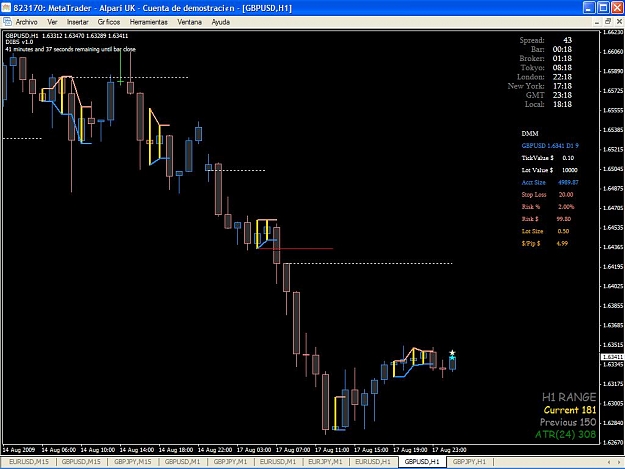Click the bar close countdown text
The height and width of the screenshot is (469, 625).
[x=71, y=49]
